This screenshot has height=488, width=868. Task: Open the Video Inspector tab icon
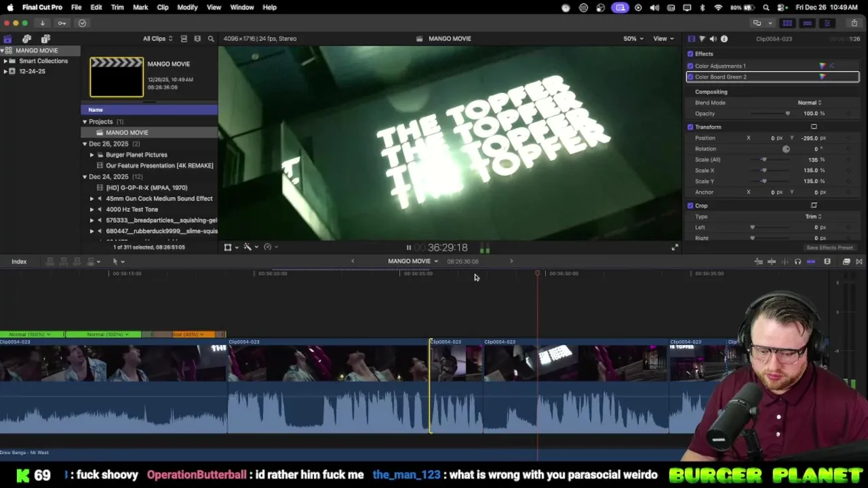(x=691, y=39)
